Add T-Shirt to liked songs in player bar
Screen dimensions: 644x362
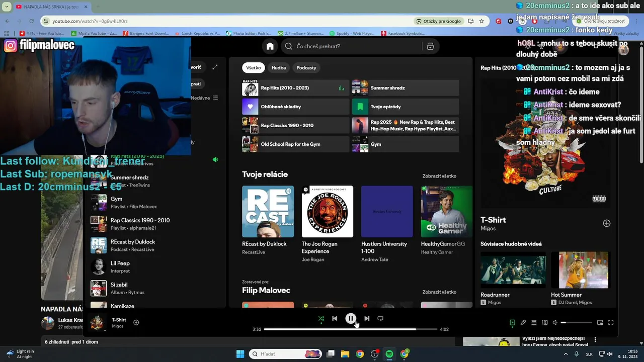(x=136, y=322)
